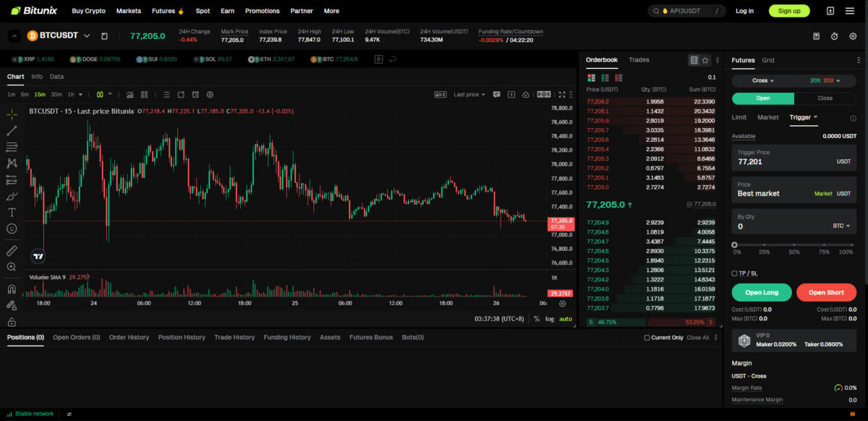Check the TP / SL checkbox
The width and height of the screenshot is (868, 421).
click(x=735, y=273)
